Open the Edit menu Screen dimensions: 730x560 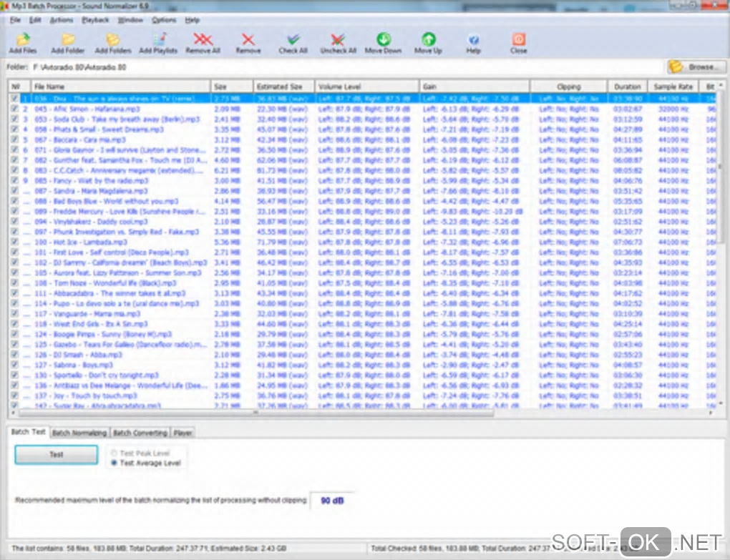(x=35, y=20)
